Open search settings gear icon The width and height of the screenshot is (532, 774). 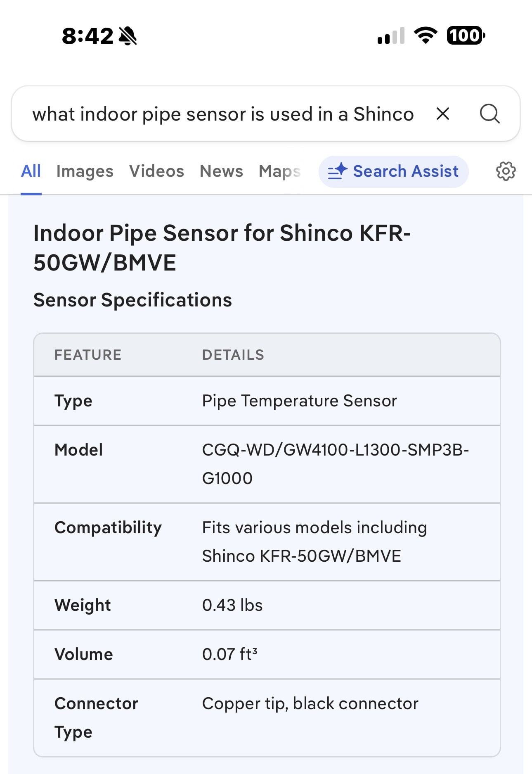[506, 171]
